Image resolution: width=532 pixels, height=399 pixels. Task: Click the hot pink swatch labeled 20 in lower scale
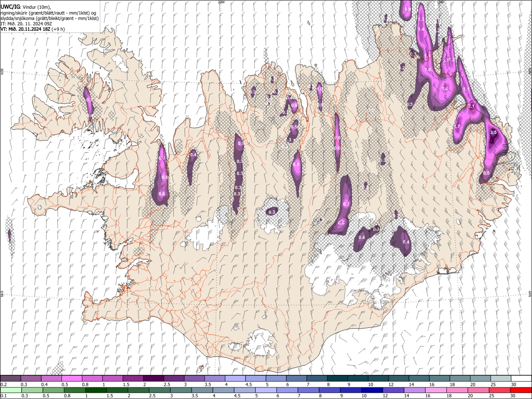point(478,390)
